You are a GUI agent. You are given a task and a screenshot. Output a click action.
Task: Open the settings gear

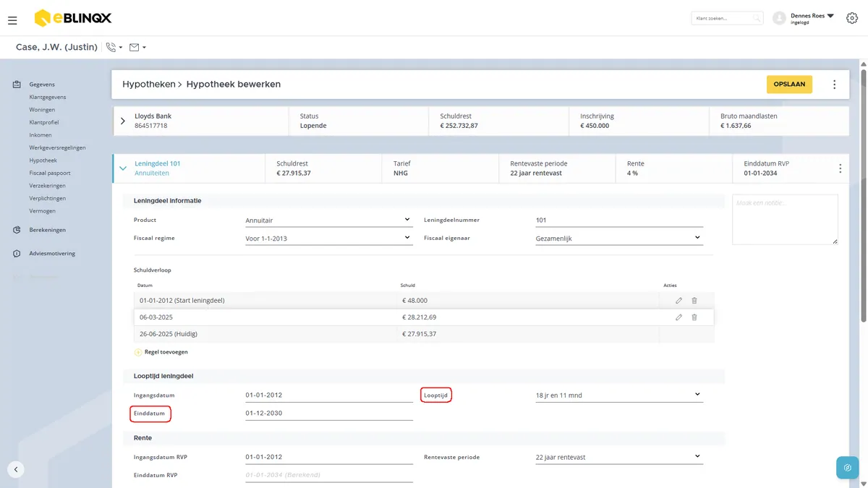click(851, 18)
